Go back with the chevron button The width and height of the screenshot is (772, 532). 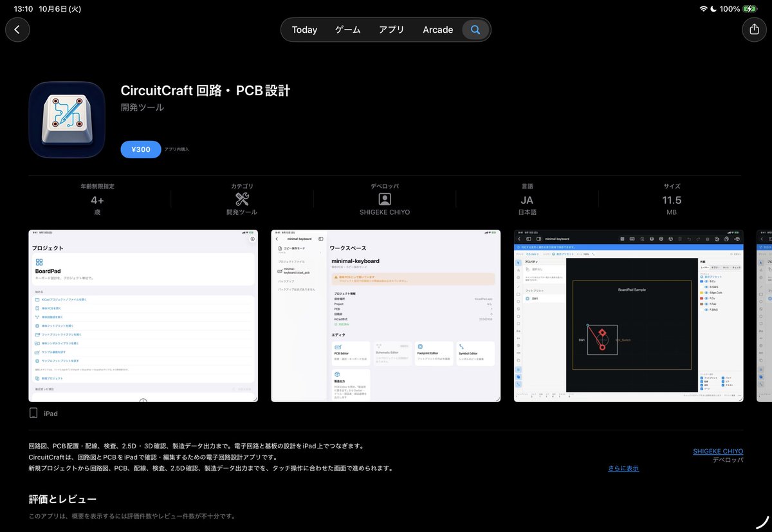17,30
